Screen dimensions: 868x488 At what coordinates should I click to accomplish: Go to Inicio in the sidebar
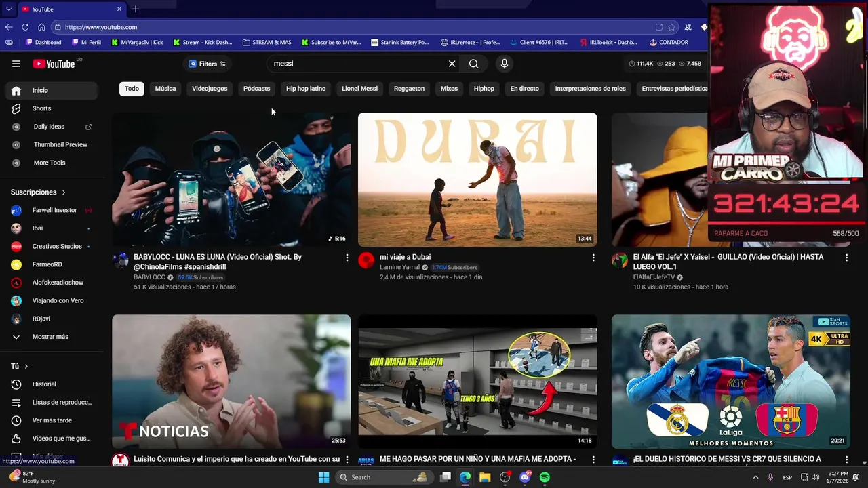52,90
